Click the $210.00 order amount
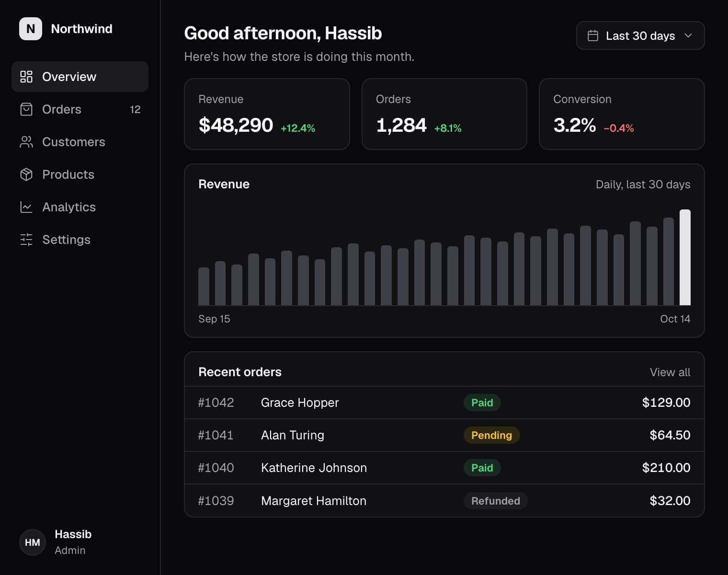This screenshot has height=575, width=728. pos(666,468)
